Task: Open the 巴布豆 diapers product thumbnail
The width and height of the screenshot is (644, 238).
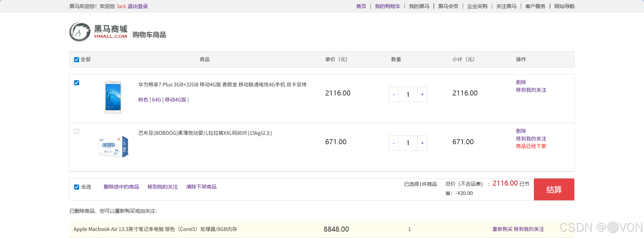Action: click(114, 147)
